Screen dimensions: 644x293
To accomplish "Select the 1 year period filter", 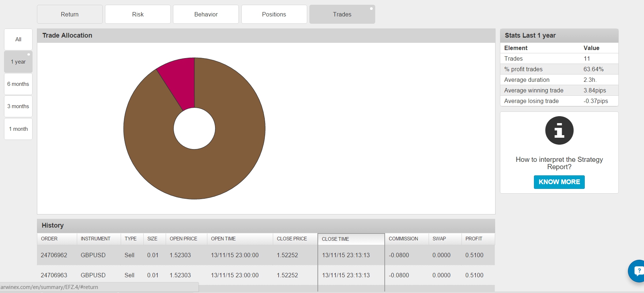I will (x=18, y=62).
